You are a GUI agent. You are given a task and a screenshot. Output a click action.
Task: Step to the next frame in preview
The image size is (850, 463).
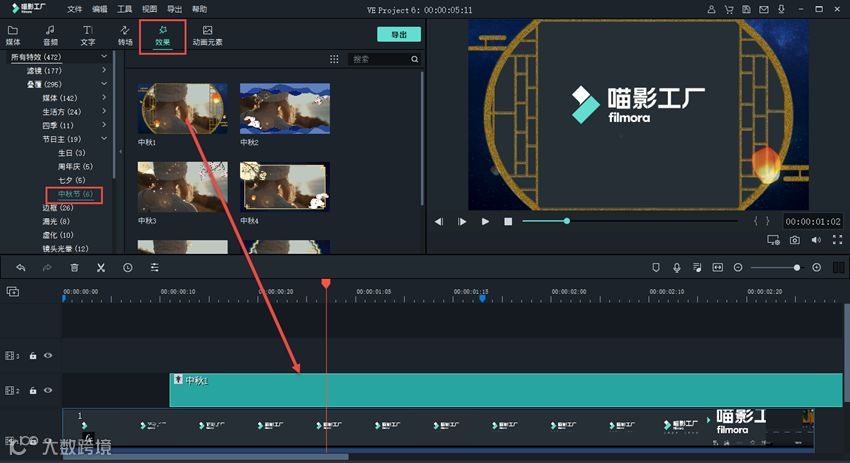point(462,221)
